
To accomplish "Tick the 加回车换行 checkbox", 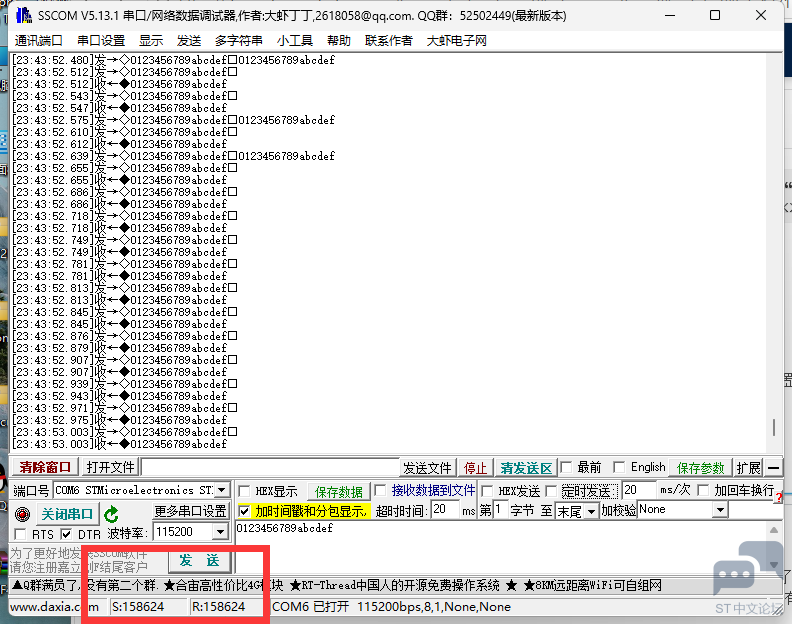I will point(703,490).
